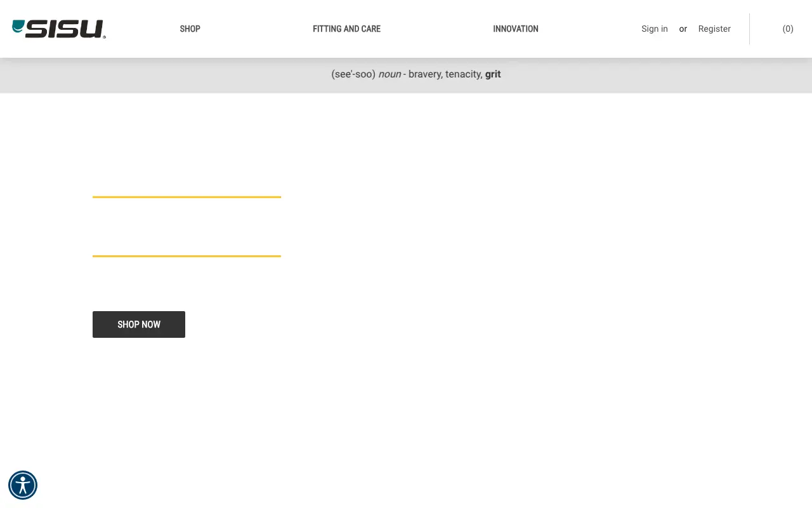Click the "(see'-soo) noun - bravery, tenacity, grit" text
The image size is (812, 508).
point(416,74)
